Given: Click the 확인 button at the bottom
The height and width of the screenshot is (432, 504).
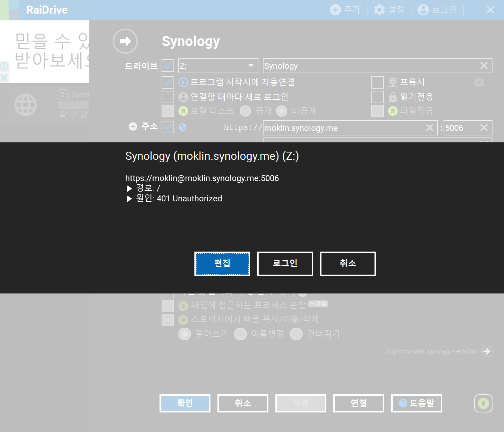Looking at the screenshot, I should pyautogui.click(x=185, y=403).
